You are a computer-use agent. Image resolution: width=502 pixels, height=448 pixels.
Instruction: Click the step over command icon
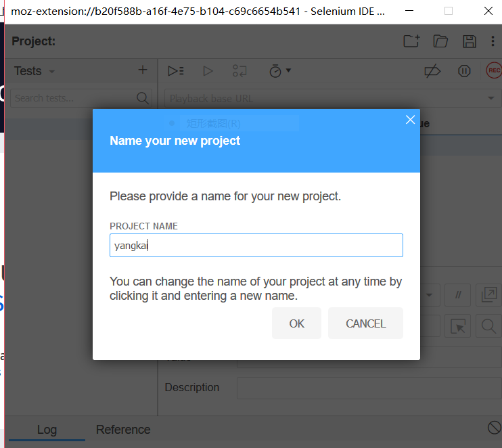pos(239,71)
